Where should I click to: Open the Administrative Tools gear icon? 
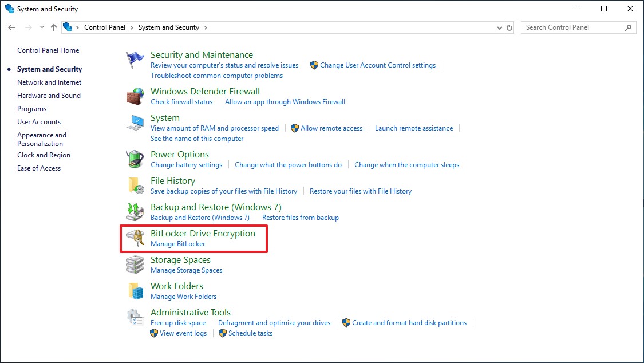pos(135,318)
